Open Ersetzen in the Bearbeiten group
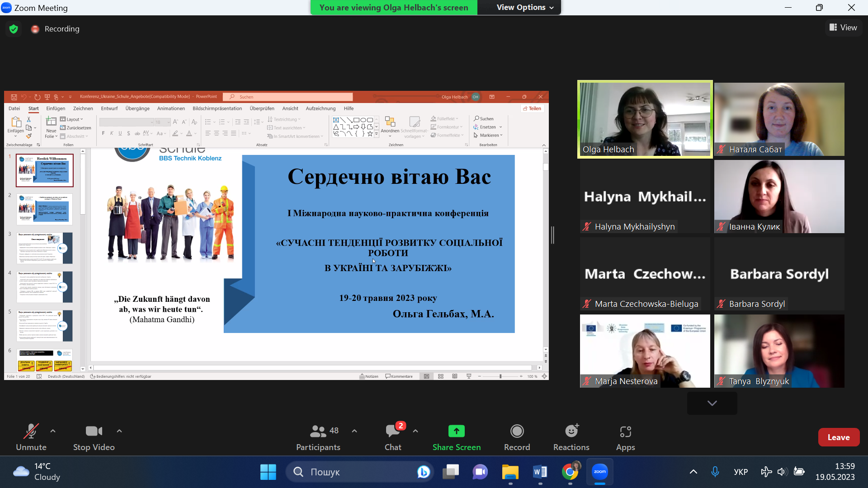The image size is (868, 488). (487, 127)
